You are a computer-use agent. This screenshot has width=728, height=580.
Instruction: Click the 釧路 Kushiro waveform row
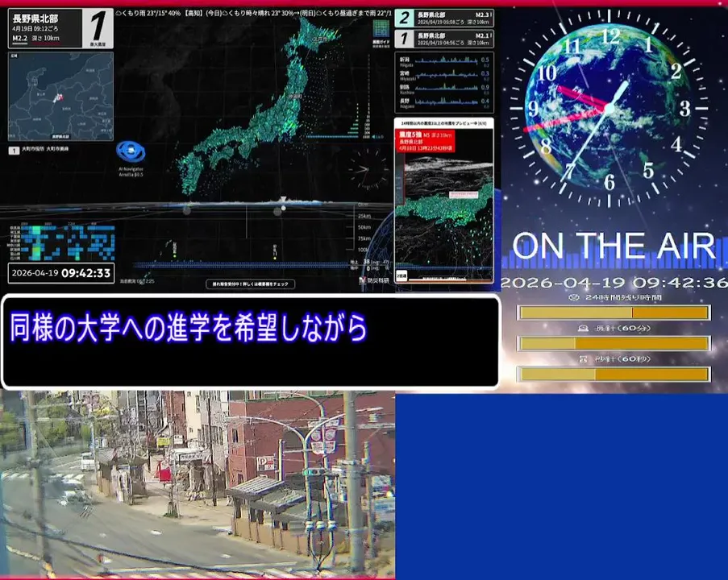pyautogui.click(x=444, y=88)
